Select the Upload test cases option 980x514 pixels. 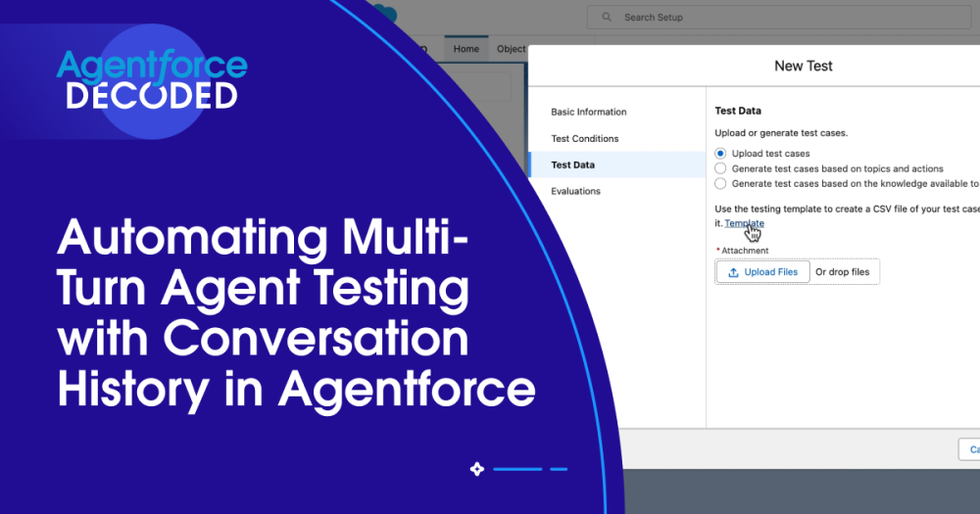click(721, 154)
